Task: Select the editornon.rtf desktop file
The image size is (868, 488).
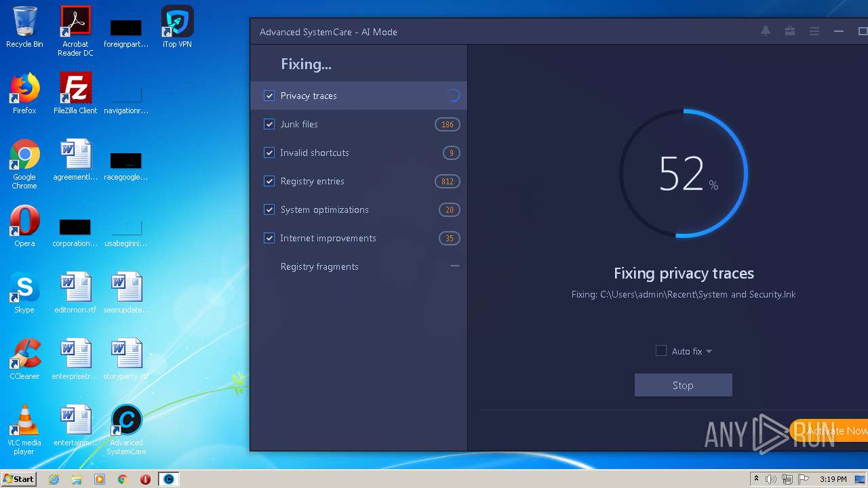Action: pyautogui.click(x=75, y=293)
